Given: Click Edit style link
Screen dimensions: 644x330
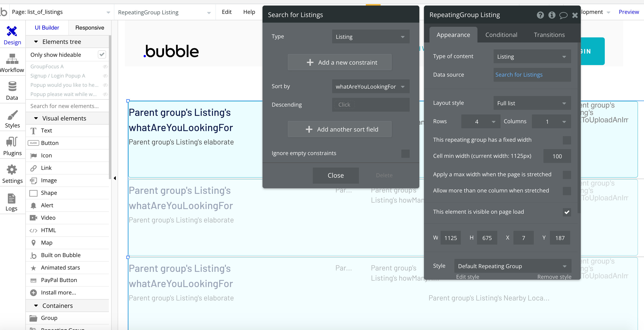Looking at the screenshot, I should coord(468,277).
